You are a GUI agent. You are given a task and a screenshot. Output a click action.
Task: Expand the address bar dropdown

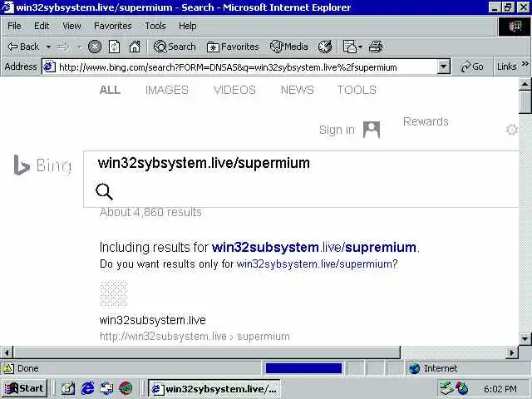pos(443,67)
